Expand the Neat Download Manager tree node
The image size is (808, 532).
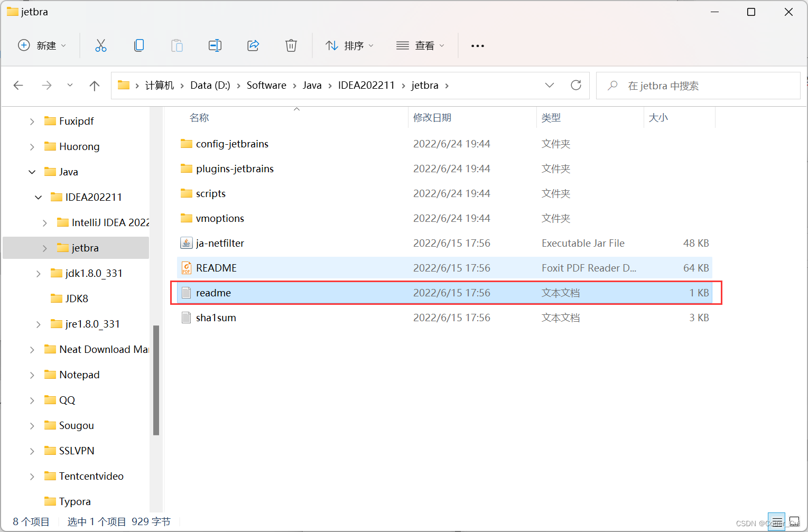tap(32, 350)
